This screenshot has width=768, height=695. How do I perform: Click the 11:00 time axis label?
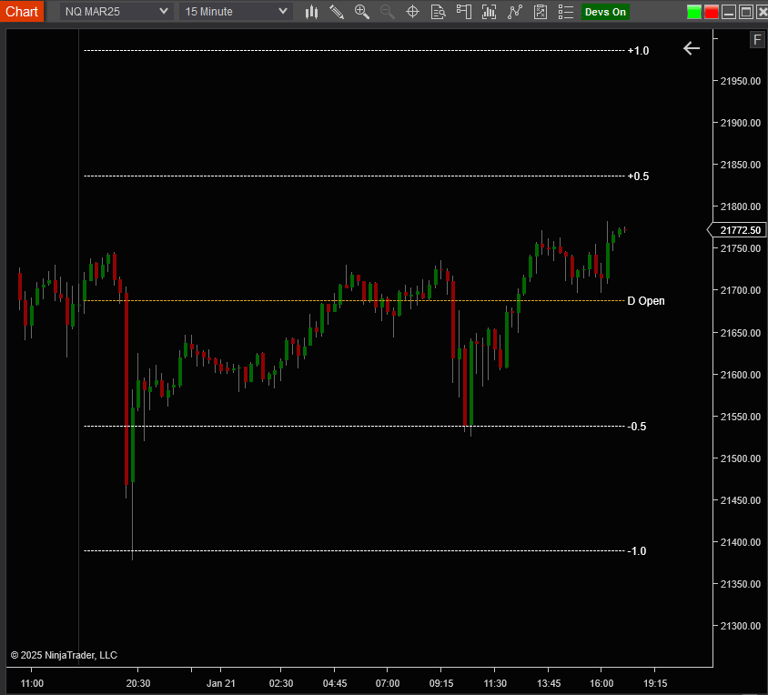(32, 683)
